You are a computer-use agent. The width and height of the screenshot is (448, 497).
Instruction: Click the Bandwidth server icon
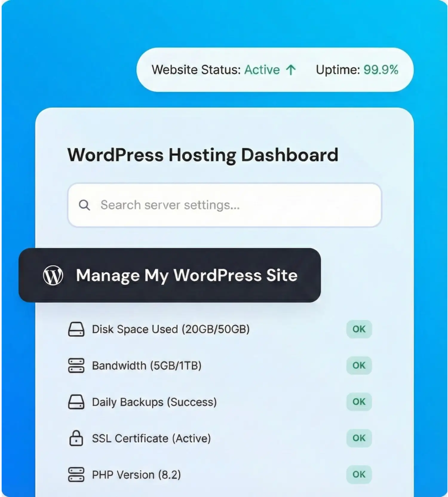[x=76, y=366]
